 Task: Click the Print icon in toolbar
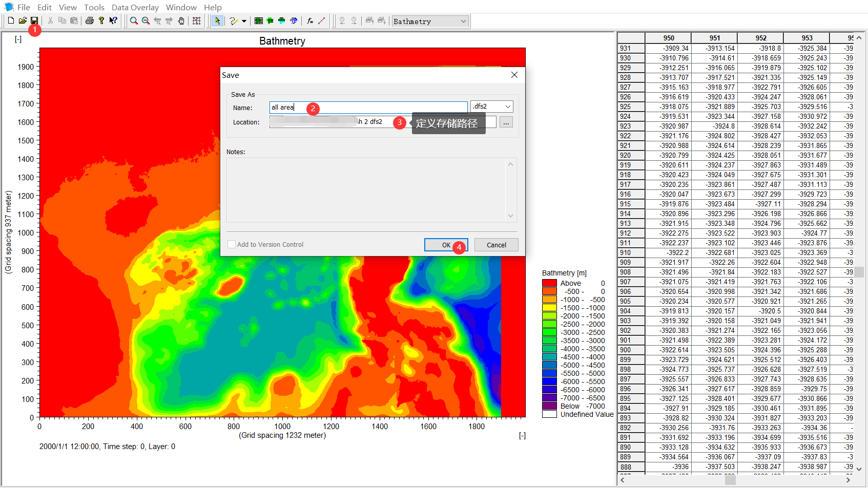coord(90,20)
